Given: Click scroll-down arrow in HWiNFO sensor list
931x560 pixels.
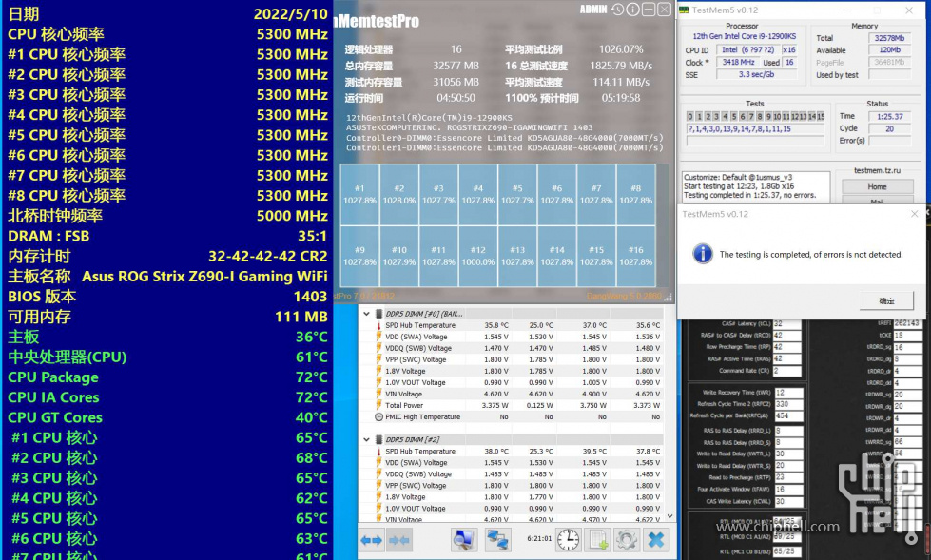Looking at the screenshot, I should pyautogui.click(x=669, y=516).
